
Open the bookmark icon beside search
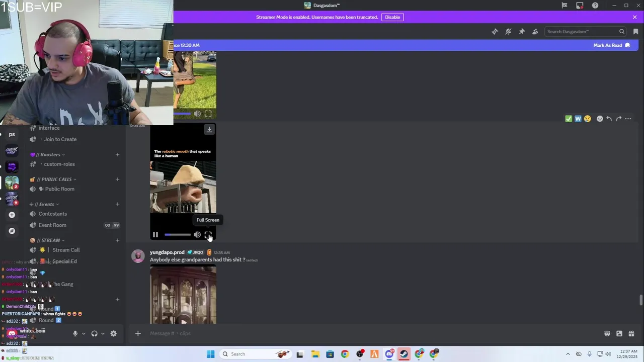[635, 32]
